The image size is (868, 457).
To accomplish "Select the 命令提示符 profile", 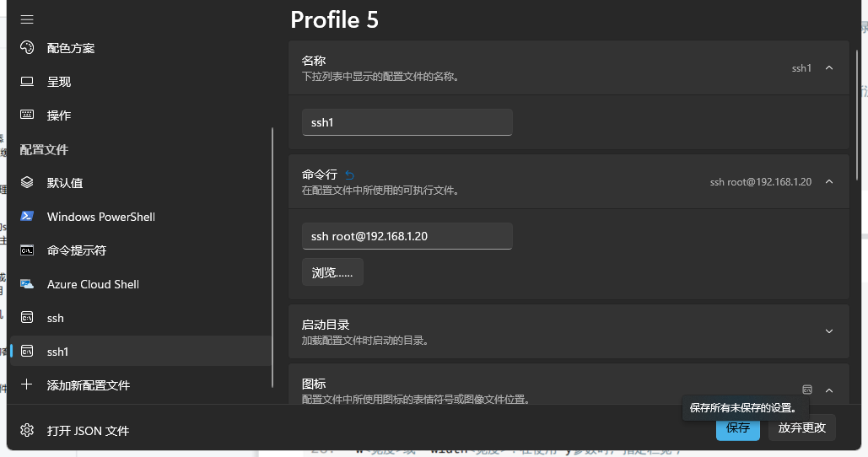I will tap(141, 250).
